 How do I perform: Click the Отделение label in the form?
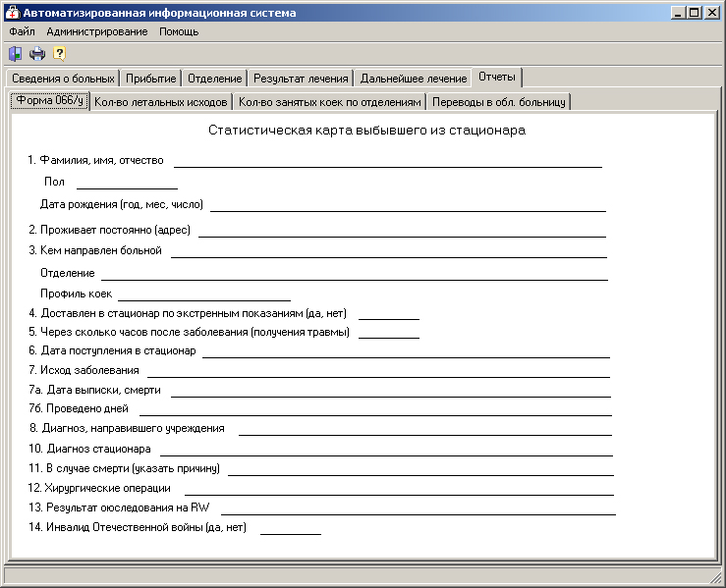tap(68, 273)
